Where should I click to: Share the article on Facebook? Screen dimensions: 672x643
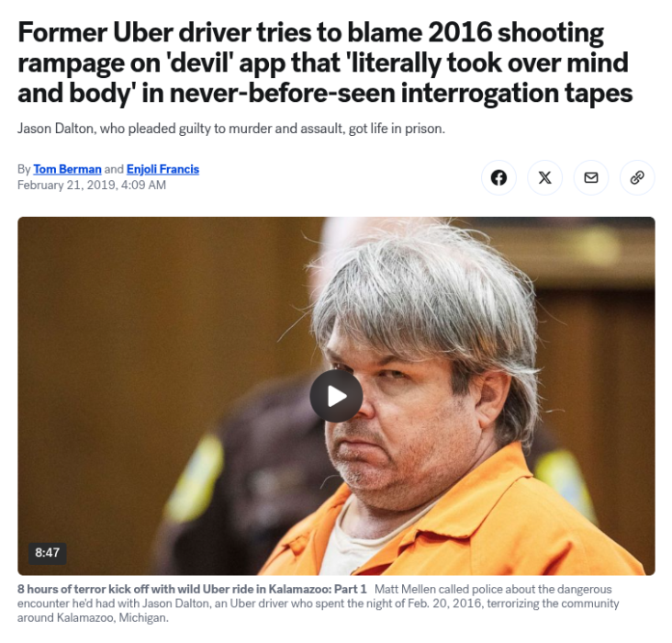tap(498, 177)
